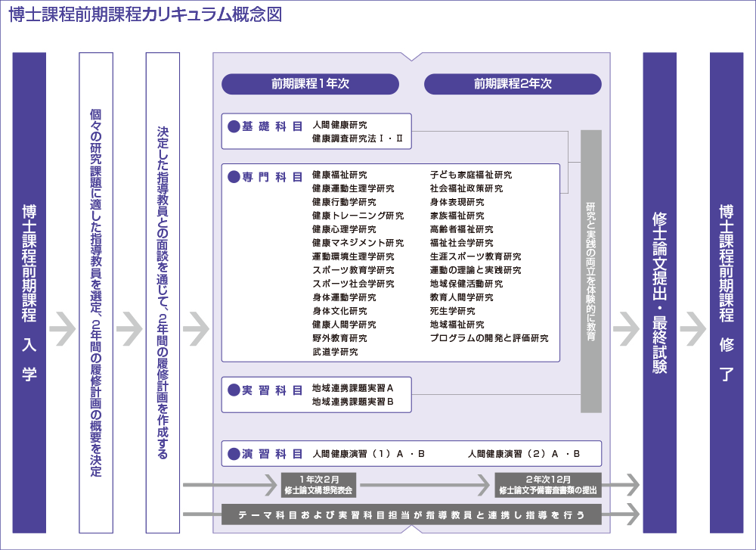Open the 子ども家庭福祉研究 course entry
The width and height of the screenshot is (756, 550).
tap(470, 176)
